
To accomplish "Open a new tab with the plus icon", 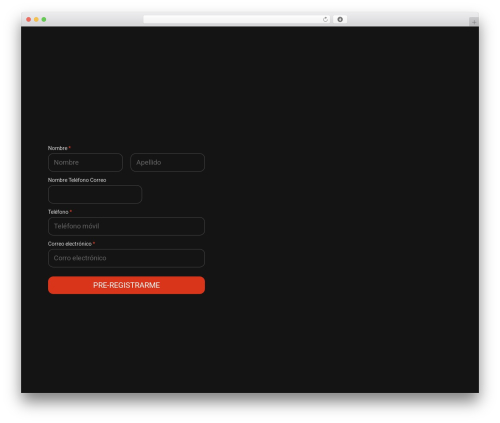I will [474, 22].
